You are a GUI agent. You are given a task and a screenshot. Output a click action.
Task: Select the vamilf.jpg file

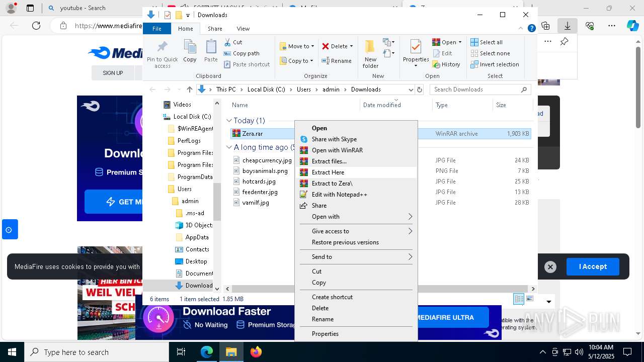pos(256,203)
